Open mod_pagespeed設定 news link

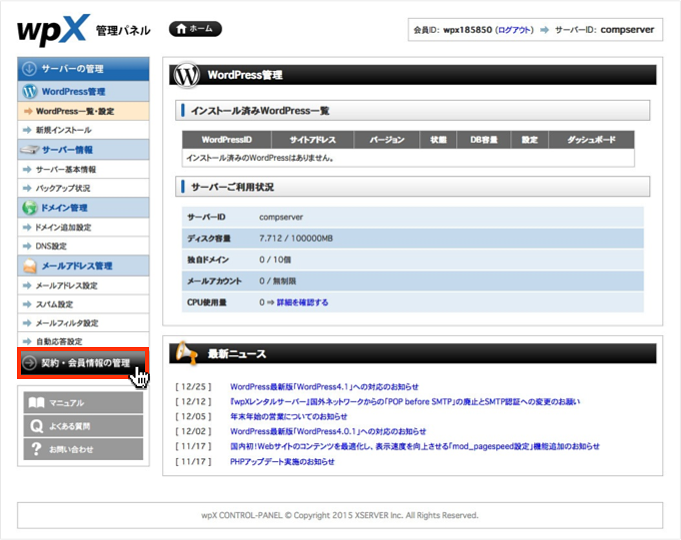(x=415, y=446)
